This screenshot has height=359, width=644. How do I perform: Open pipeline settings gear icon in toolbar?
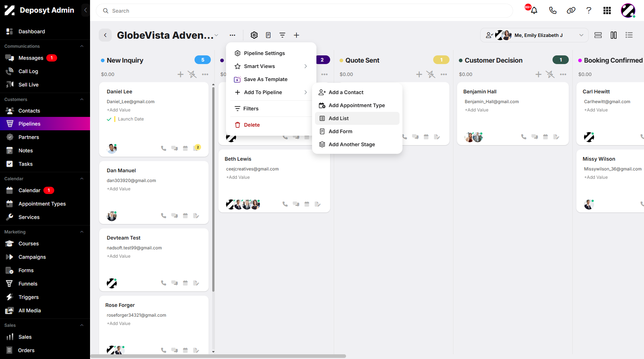(254, 35)
